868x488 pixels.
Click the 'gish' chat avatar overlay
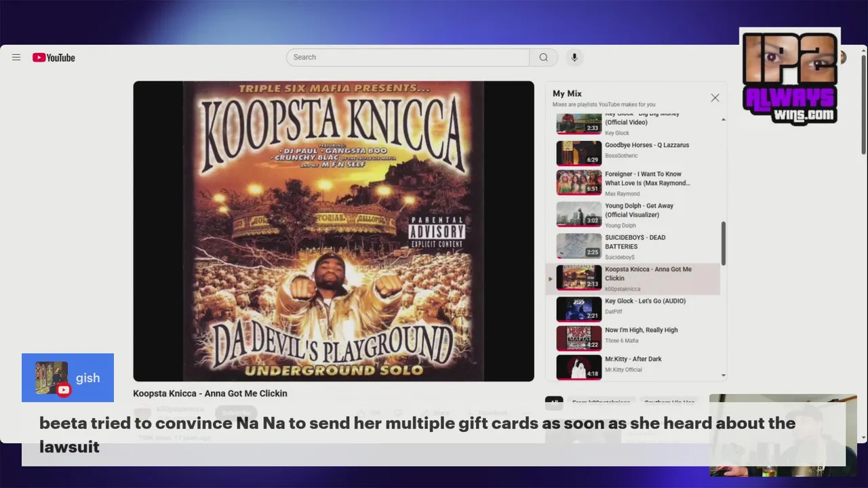pos(52,378)
